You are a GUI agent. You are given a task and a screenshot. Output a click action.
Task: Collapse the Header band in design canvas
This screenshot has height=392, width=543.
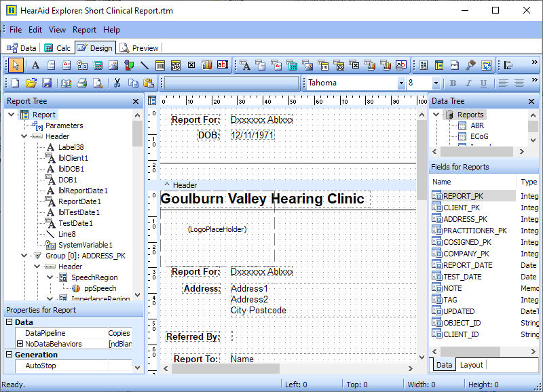click(167, 185)
